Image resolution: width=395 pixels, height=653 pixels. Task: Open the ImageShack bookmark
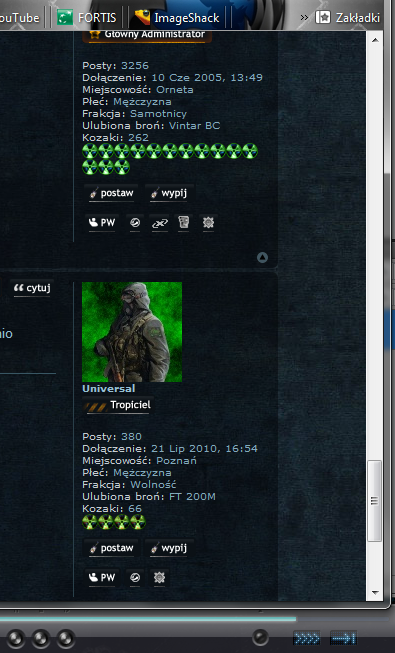click(178, 18)
